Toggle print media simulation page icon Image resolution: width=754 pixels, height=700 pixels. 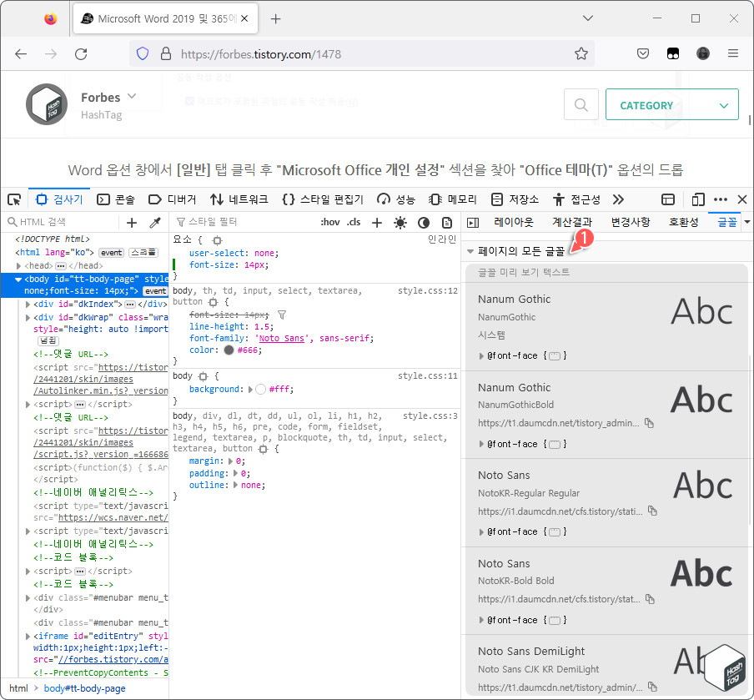click(x=447, y=222)
